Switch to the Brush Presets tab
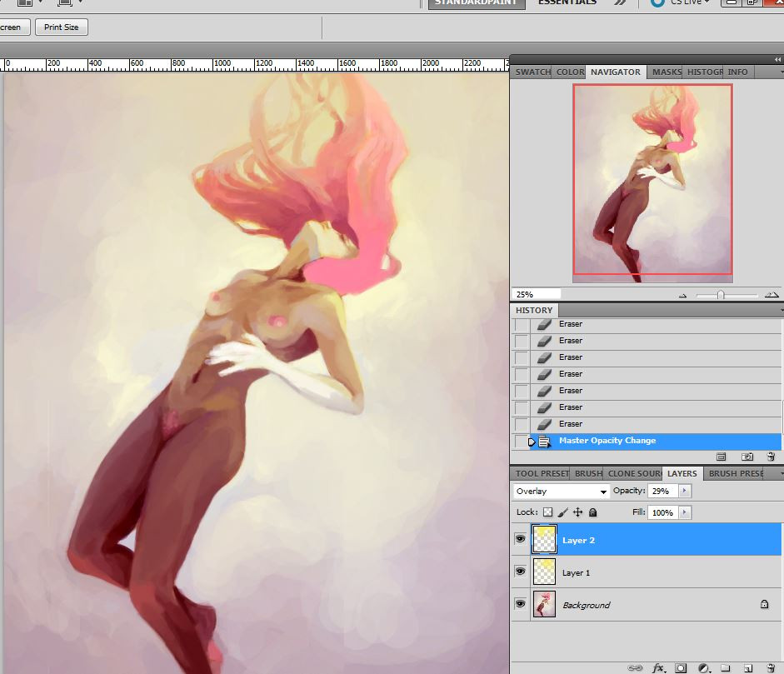The height and width of the screenshot is (674, 784). 735,473
